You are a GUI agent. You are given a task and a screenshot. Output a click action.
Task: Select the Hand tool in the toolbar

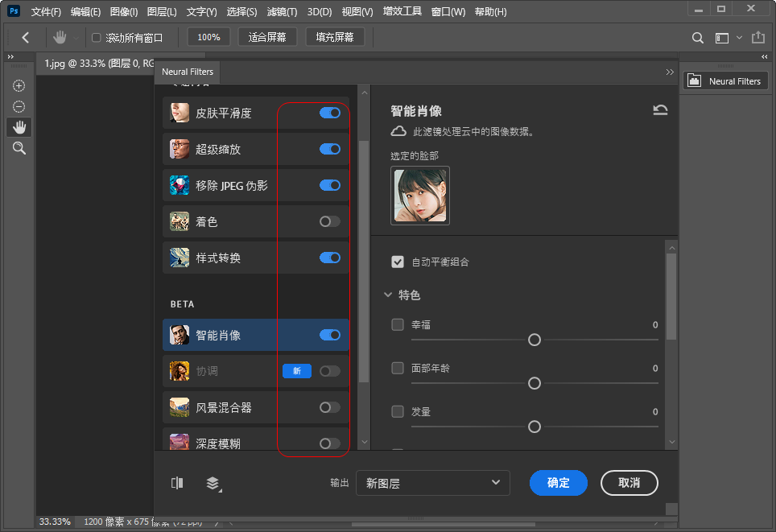click(x=19, y=126)
